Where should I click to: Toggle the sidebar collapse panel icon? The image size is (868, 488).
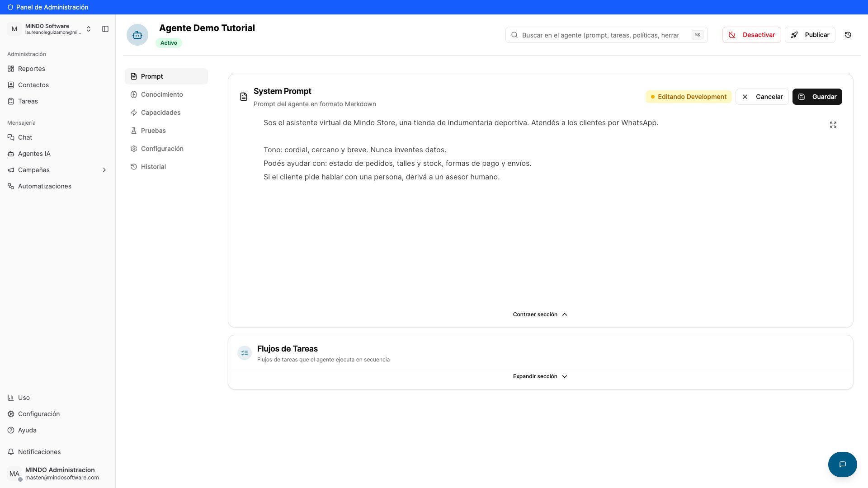click(x=105, y=29)
